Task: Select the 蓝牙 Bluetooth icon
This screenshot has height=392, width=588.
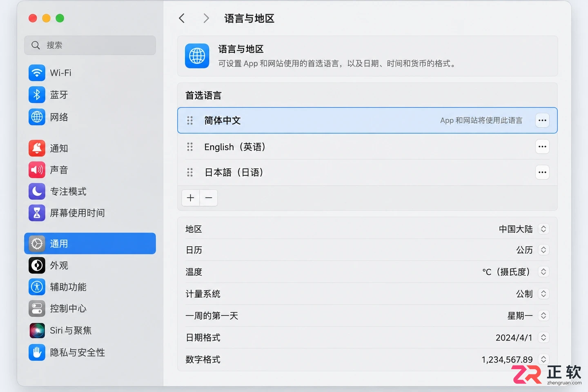Action: (x=37, y=95)
